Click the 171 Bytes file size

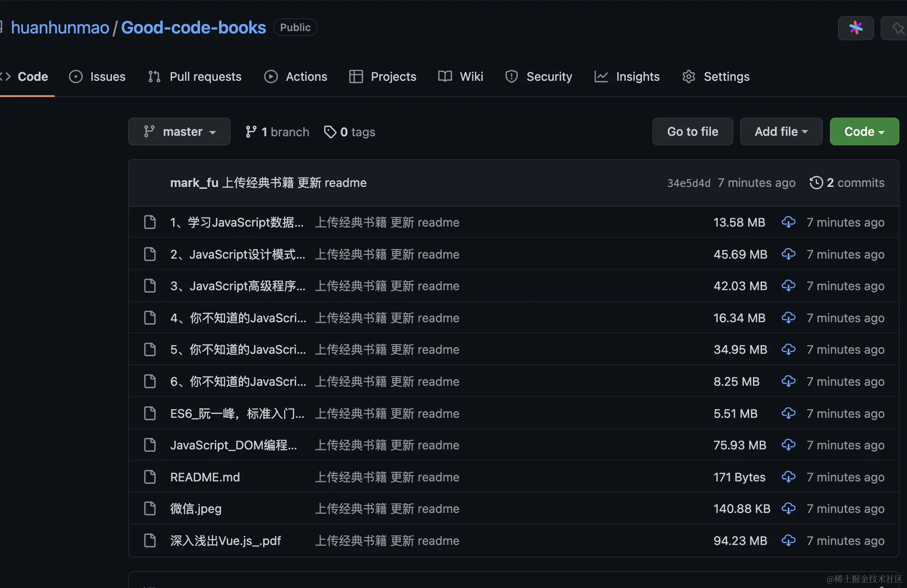[739, 477]
